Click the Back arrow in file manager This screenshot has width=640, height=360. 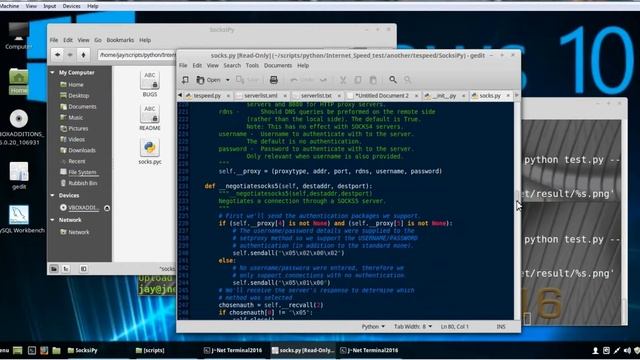pyautogui.click(x=58, y=55)
